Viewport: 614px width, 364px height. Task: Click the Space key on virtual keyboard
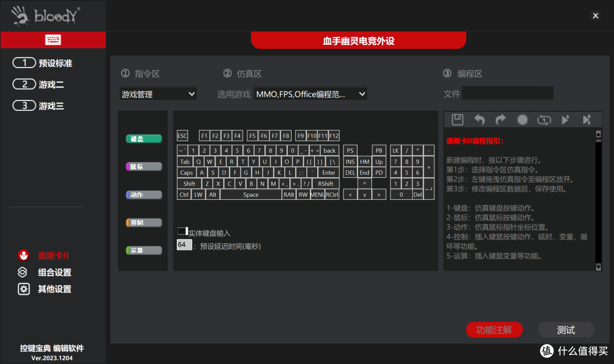tap(251, 194)
